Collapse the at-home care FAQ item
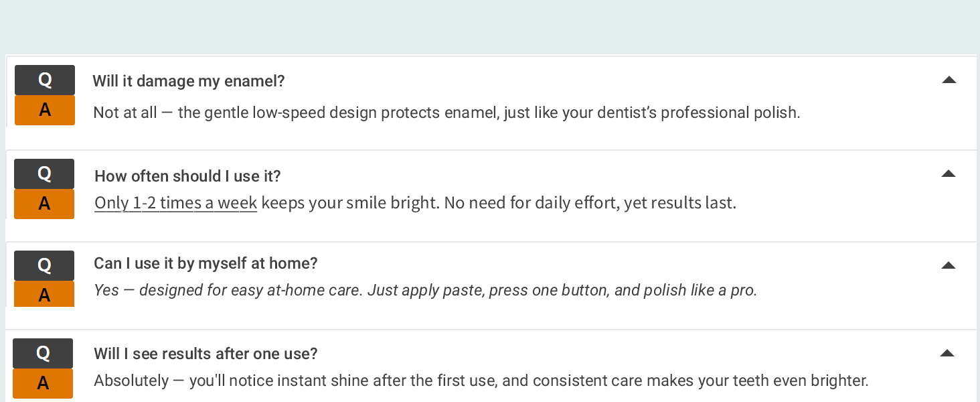Viewport: 980px width, 402px height. click(949, 265)
